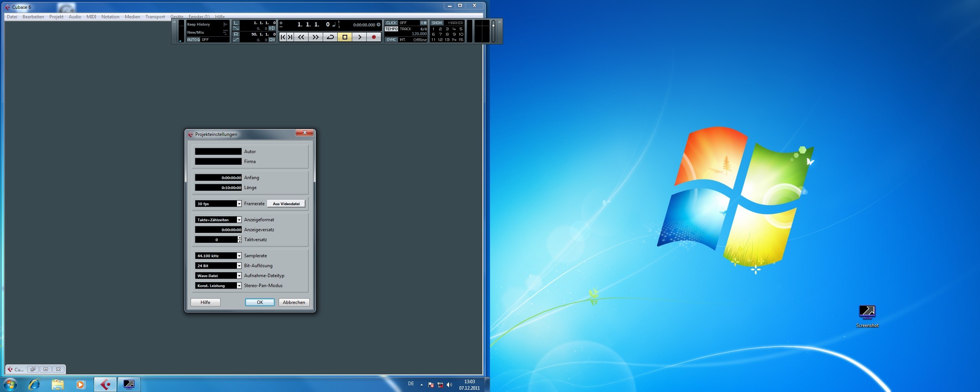The width and height of the screenshot is (980, 392).
Task: Click the right locator R button
Action: (x=236, y=34)
